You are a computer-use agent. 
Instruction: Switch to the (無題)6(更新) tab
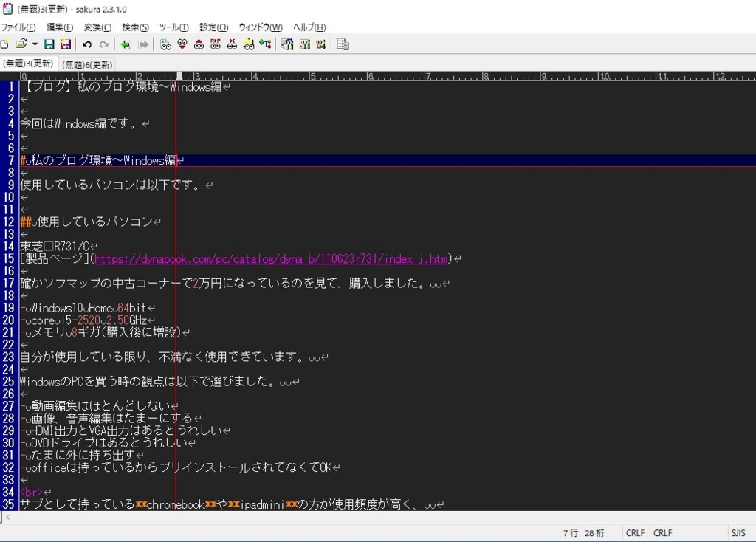[x=87, y=64]
